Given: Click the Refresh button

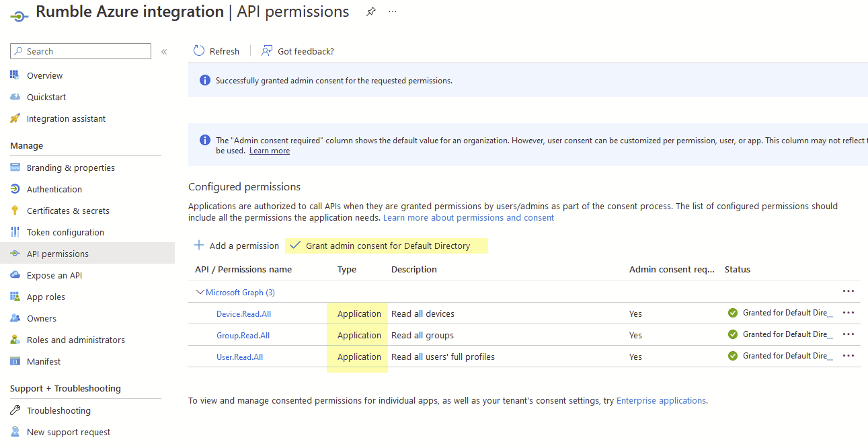Looking at the screenshot, I should coord(216,51).
